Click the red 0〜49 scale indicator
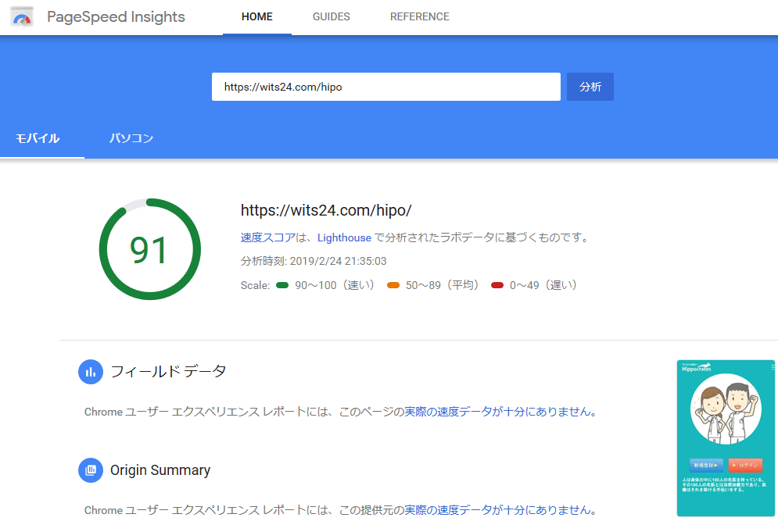Screen dimensions: 778x532 tap(497, 285)
